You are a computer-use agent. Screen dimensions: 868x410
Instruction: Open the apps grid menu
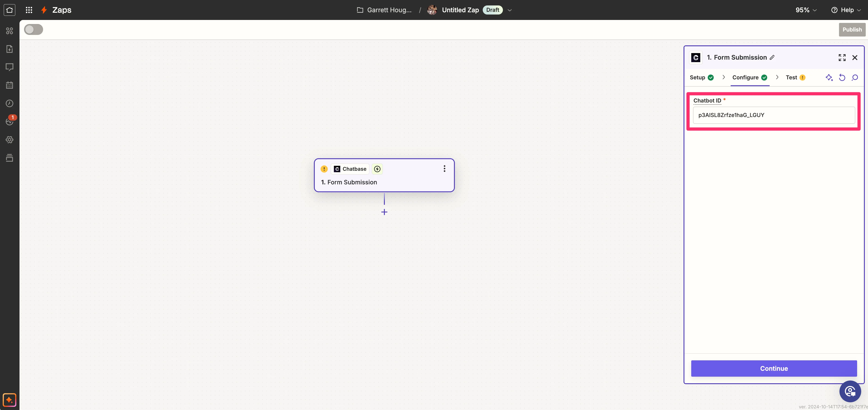29,10
